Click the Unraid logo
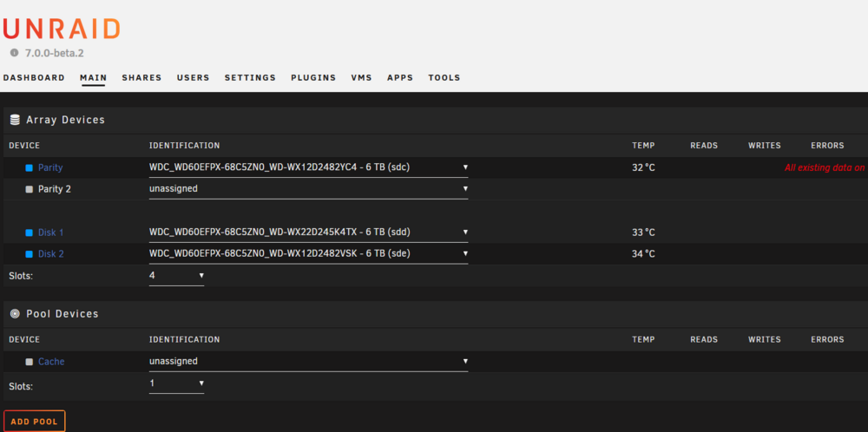Viewport: 868px width, 432px height. (61, 29)
